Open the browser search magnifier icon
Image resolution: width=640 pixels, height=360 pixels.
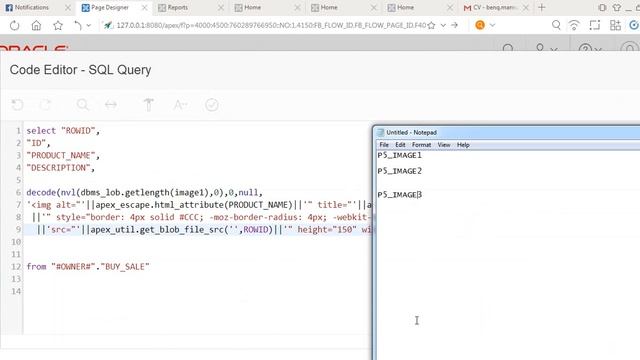coord(556,25)
